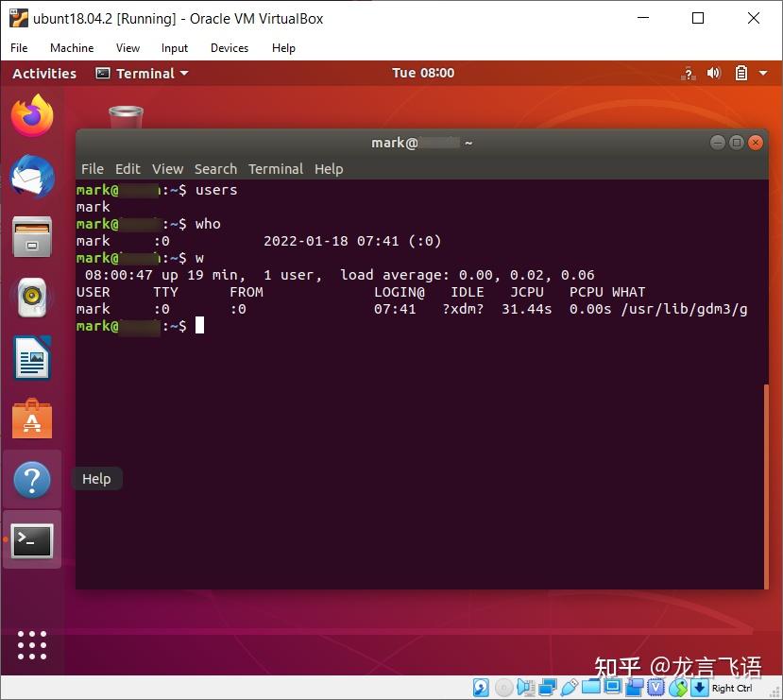This screenshot has height=700, width=783.
Task: Open the Search menu in the terminal window
Action: (x=215, y=169)
